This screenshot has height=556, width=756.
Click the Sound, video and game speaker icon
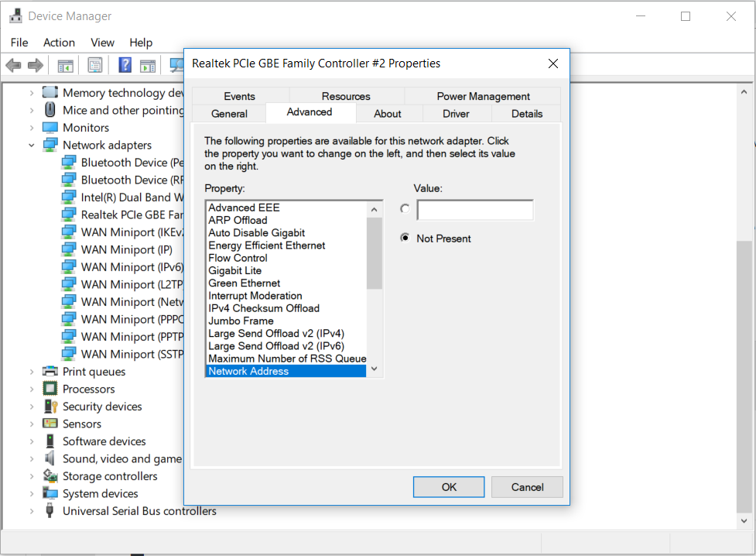point(50,458)
